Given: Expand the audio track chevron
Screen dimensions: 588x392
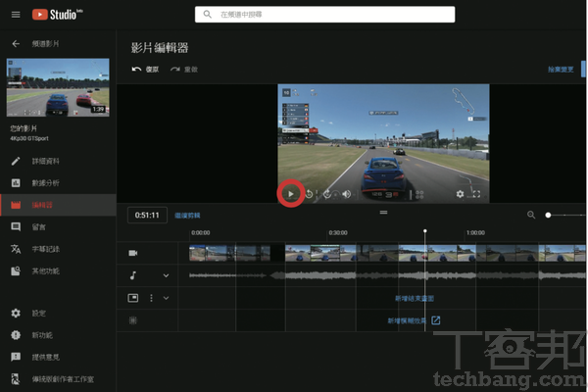Looking at the screenshot, I should pos(166,275).
